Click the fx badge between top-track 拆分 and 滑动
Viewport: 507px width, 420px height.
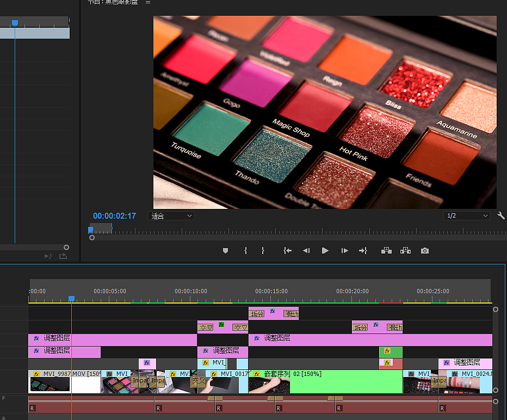point(273,311)
